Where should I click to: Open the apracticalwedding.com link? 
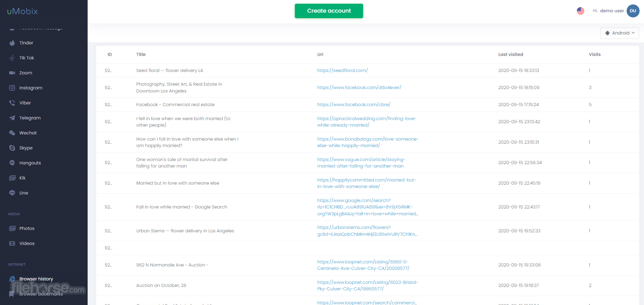pos(367,122)
